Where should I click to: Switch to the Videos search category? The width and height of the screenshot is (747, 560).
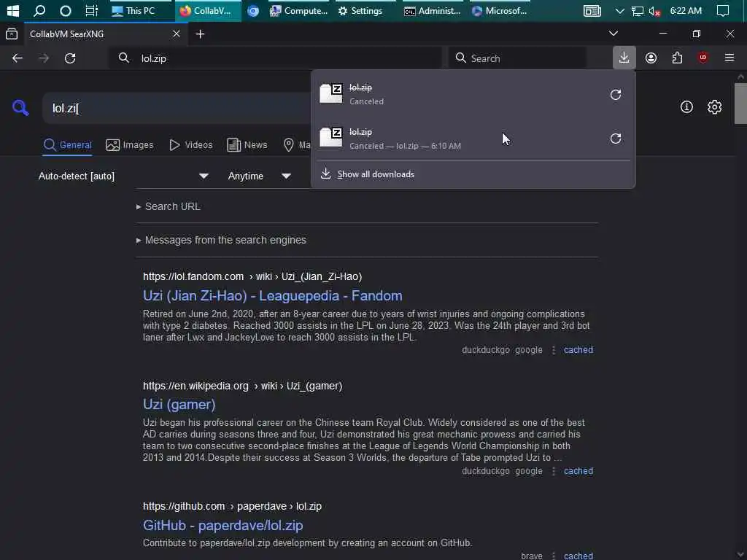point(190,145)
